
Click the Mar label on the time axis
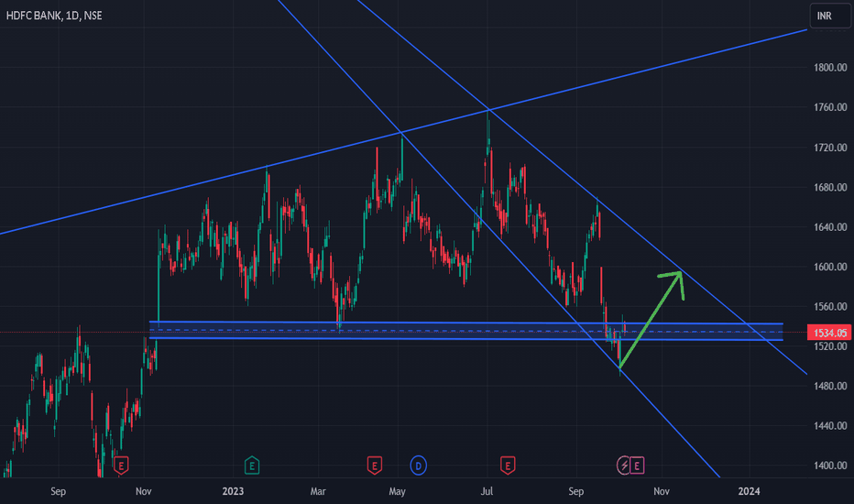[x=318, y=491]
